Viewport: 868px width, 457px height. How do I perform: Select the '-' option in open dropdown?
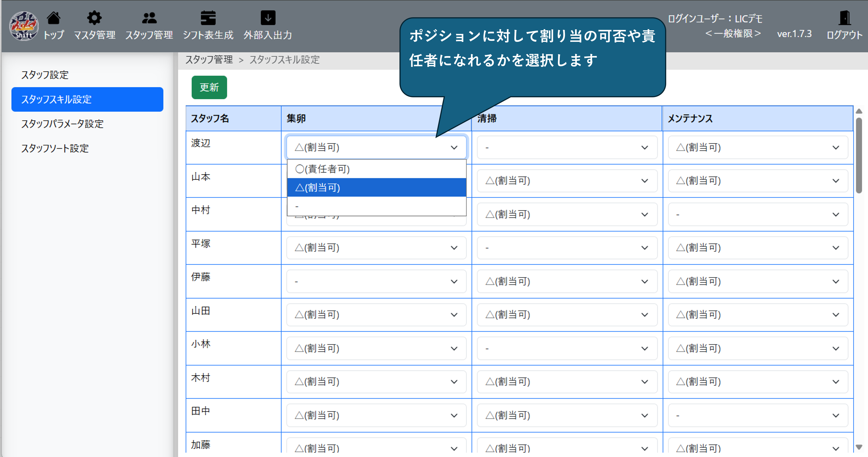click(376, 206)
